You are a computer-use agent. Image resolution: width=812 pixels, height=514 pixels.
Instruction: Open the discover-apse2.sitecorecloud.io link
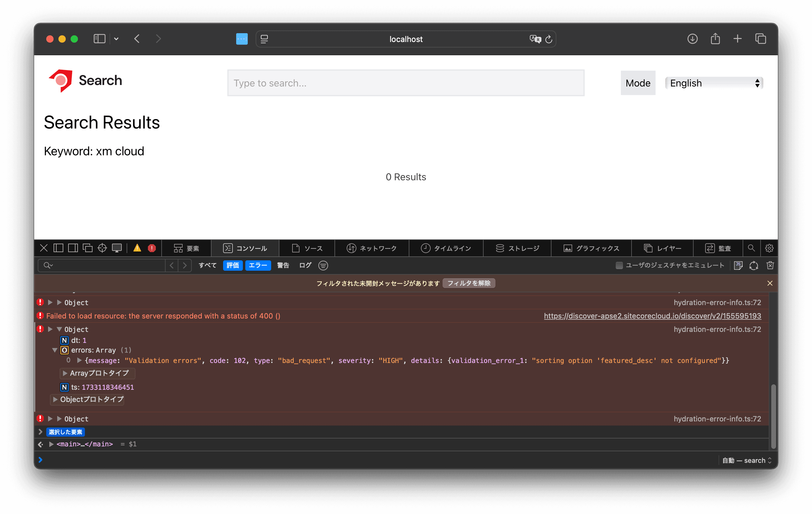[x=652, y=316]
